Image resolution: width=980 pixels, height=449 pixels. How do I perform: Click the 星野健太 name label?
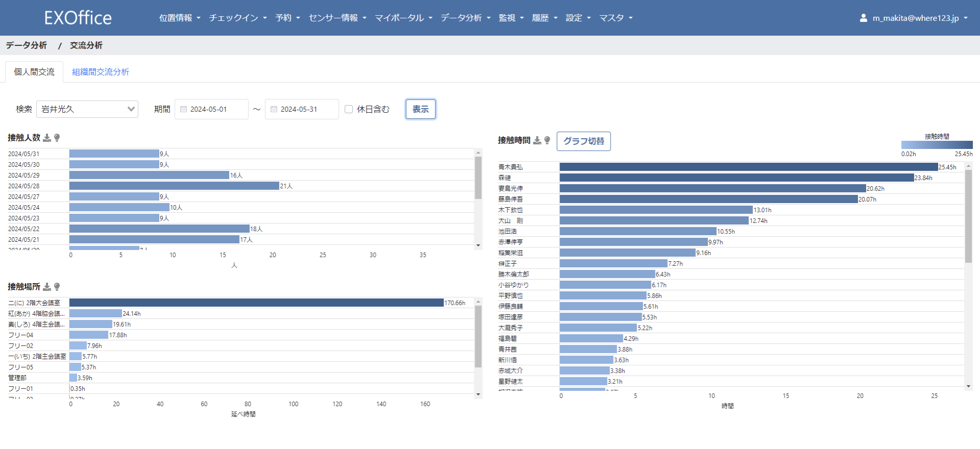(x=510, y=381)
